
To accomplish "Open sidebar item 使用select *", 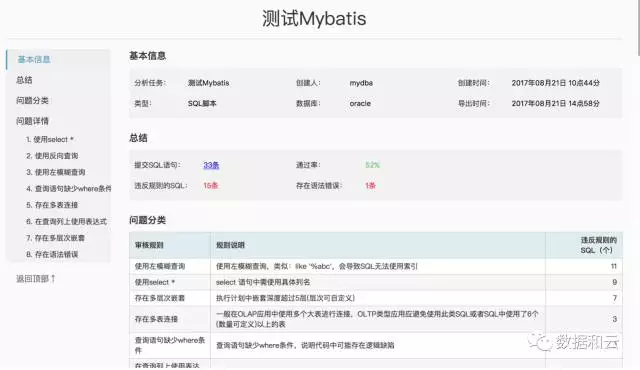I will [50, 140].
